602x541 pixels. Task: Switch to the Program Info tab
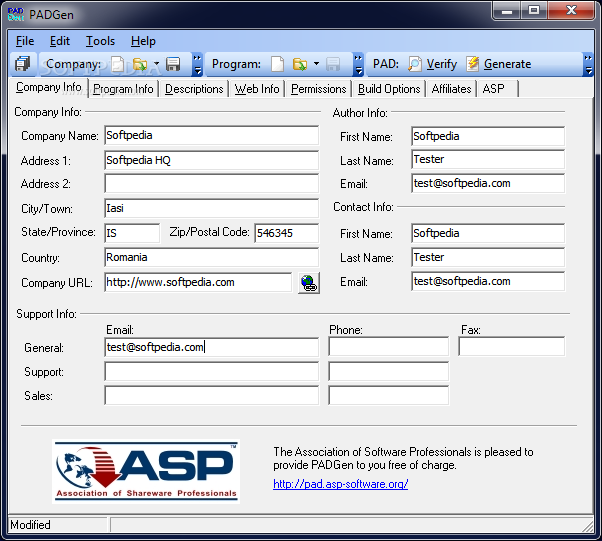(x=123, y=89)
